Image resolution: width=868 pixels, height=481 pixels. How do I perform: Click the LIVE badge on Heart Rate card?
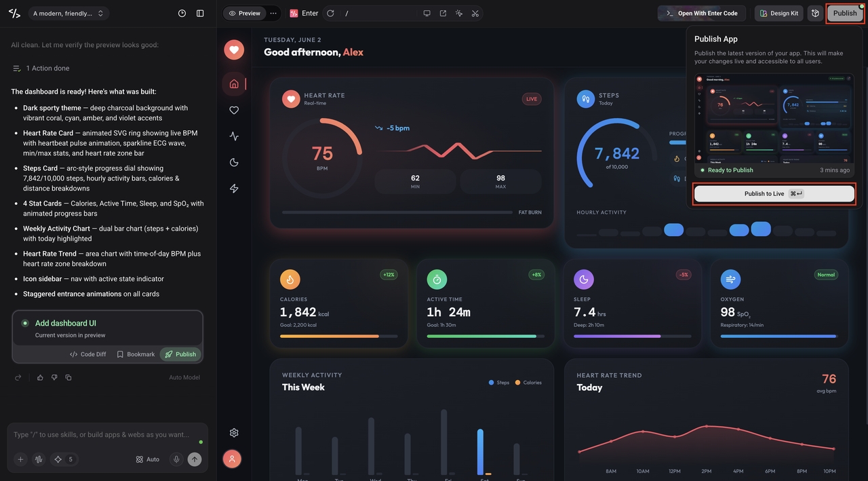[532, 99]
